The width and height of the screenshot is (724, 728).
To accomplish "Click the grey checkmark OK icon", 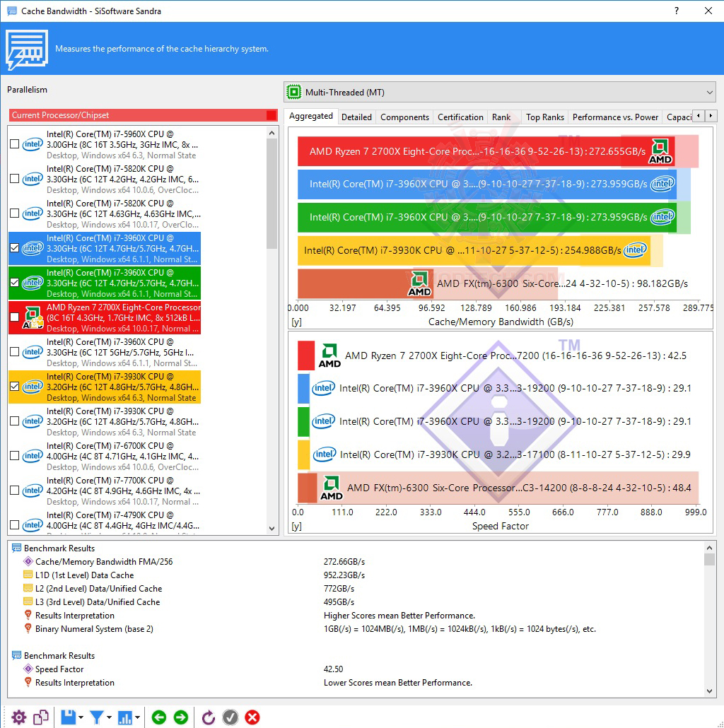I will 230,717.
